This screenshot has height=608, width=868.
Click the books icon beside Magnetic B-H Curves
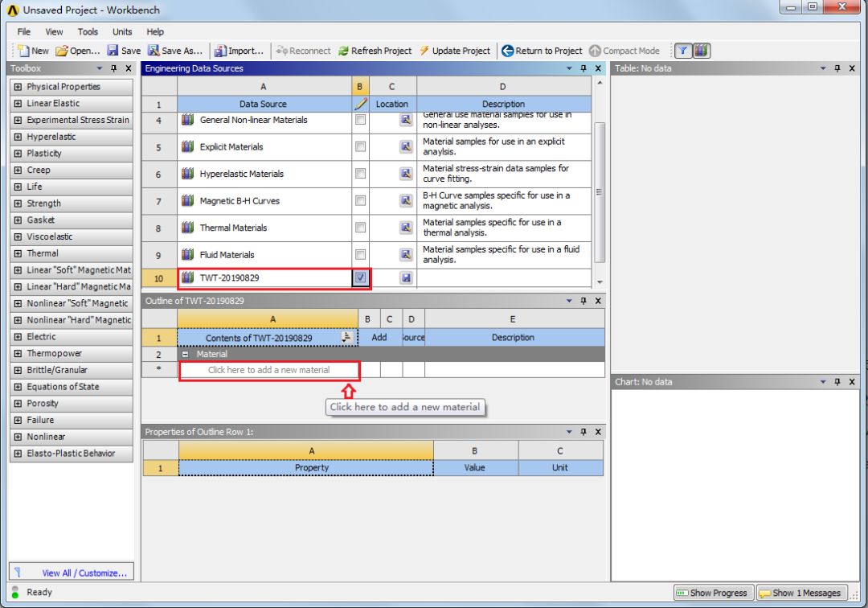[x=187, y=200]
